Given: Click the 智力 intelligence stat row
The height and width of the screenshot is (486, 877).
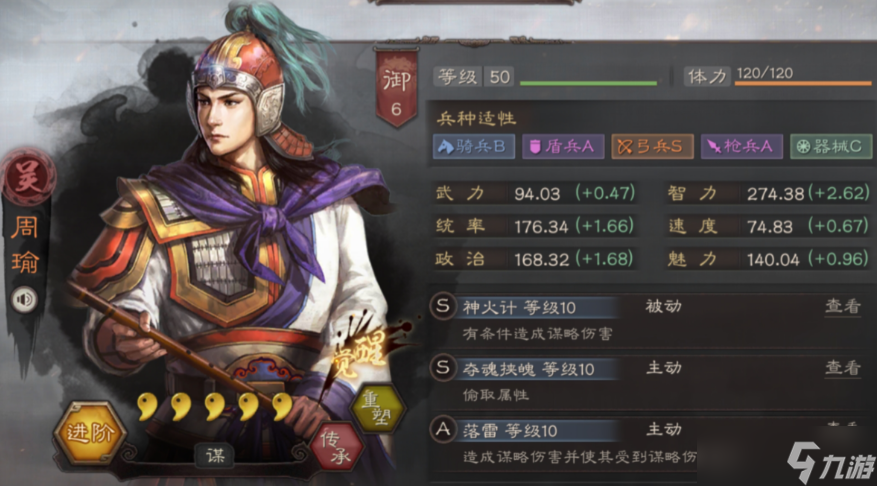Looking at the screenshot, I should point(768,194).
